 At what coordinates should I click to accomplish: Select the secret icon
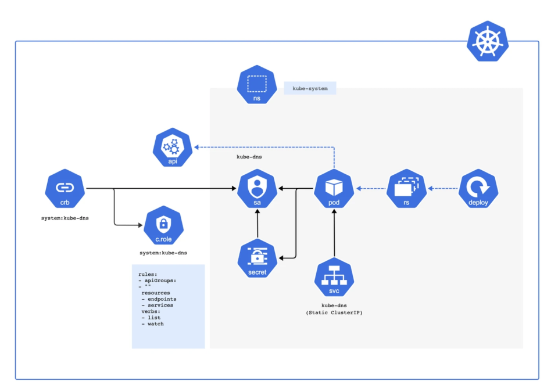(x=256, y=258)
